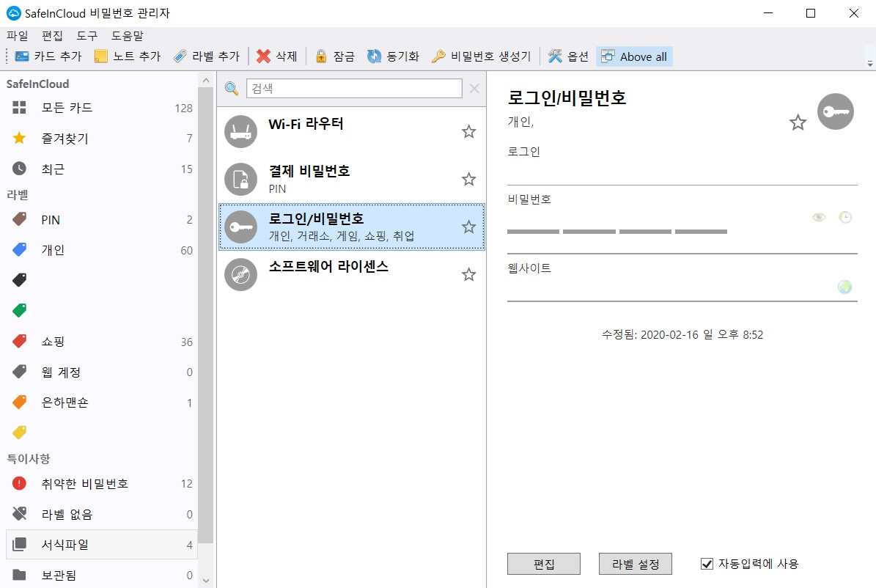Click the password history clock icon

[x=846, y=217]
